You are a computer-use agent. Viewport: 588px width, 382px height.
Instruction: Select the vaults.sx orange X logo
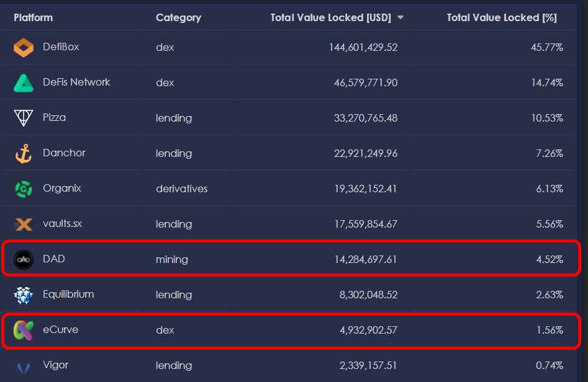tap(23, 224)
